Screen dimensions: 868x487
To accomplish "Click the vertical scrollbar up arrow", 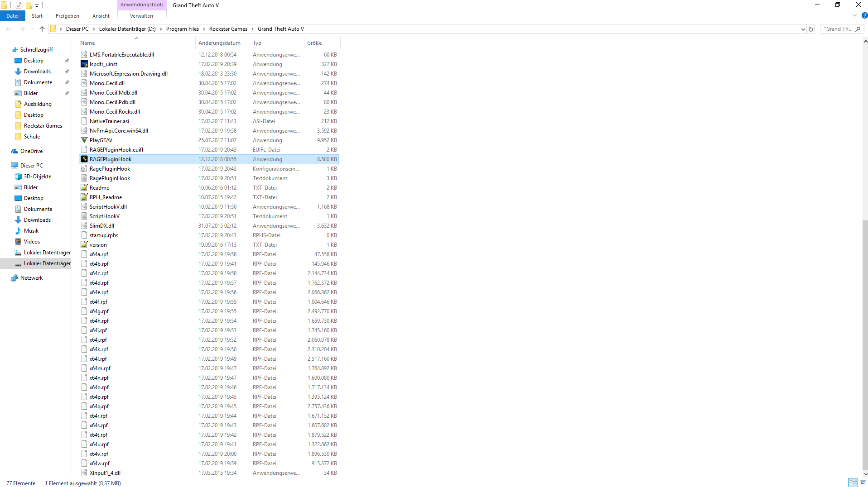I will pos(865,42).
